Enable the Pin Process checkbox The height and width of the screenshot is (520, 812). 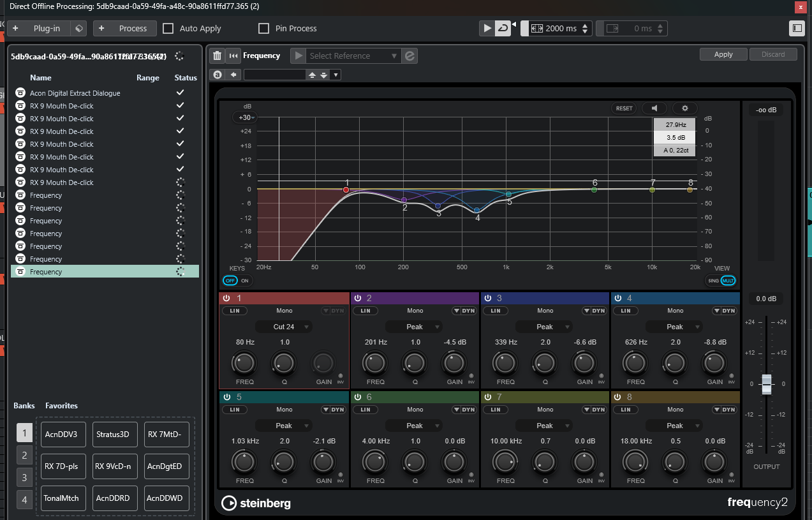[263, 28]
